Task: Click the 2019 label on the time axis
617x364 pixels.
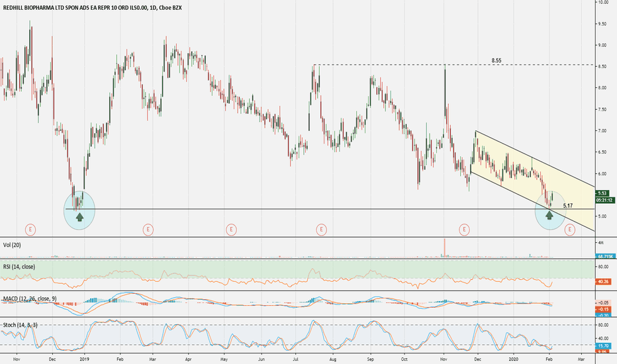Action: pos(84,359)
